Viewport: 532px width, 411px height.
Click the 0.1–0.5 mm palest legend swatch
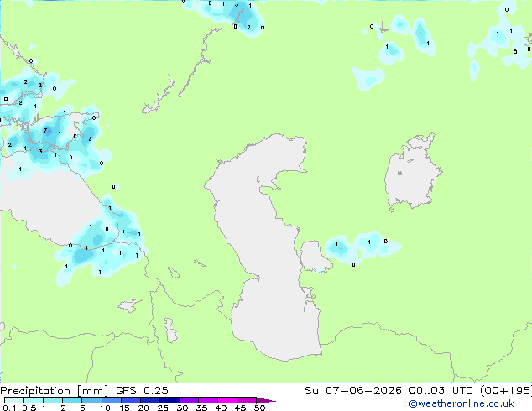pos(14,400)
